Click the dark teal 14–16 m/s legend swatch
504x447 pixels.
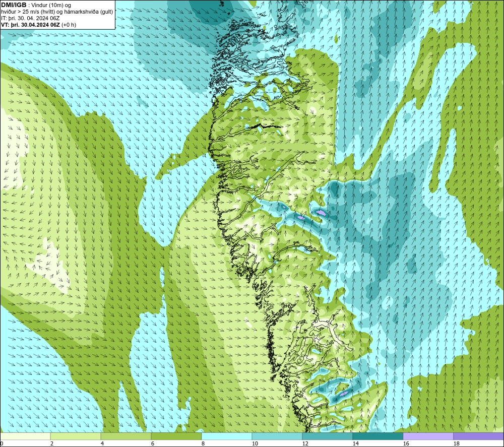click(x=377, y=436)
